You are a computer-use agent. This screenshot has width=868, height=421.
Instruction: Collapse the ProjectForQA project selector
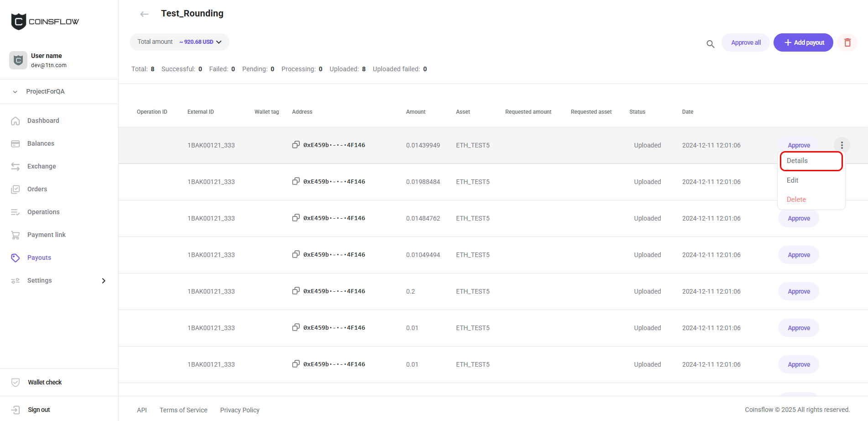15,92
